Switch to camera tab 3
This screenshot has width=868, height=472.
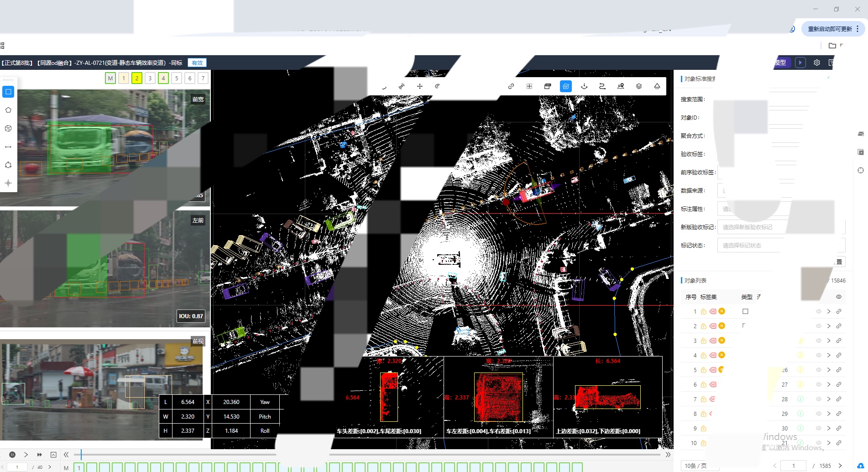click(x=150, y=78)
